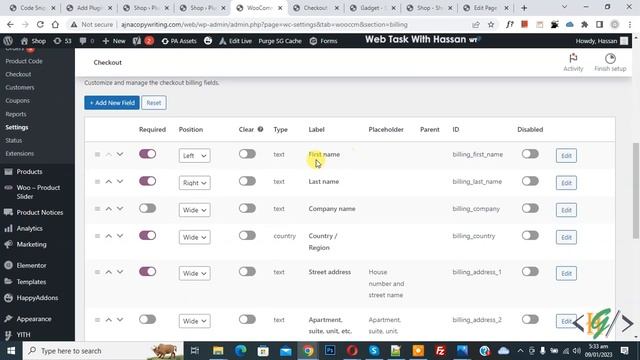
Task: Open Microsoft Edge from the taskbar
Action: [x=240, y=350]
